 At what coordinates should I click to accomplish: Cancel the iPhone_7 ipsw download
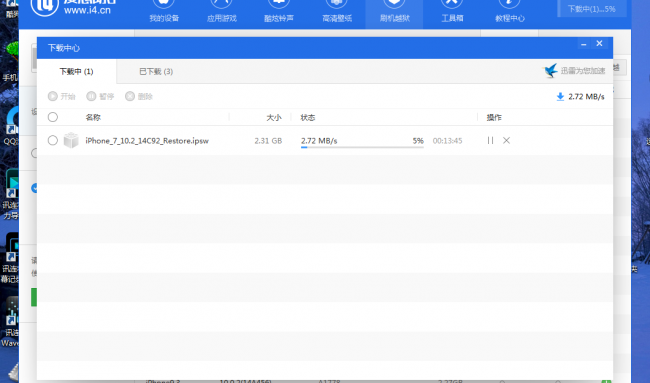[506, 141]
